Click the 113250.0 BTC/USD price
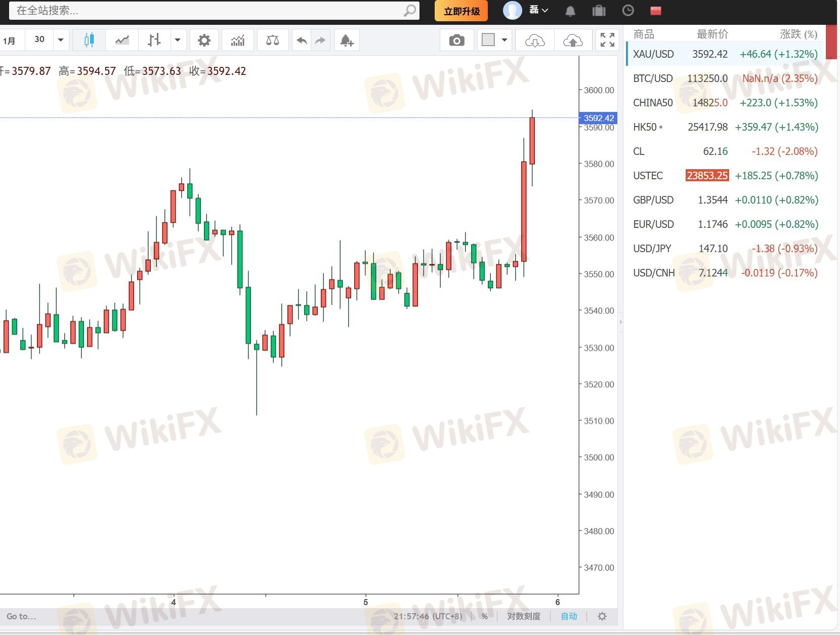Viewport: 840px width, 635px height. tap(707, 78)
